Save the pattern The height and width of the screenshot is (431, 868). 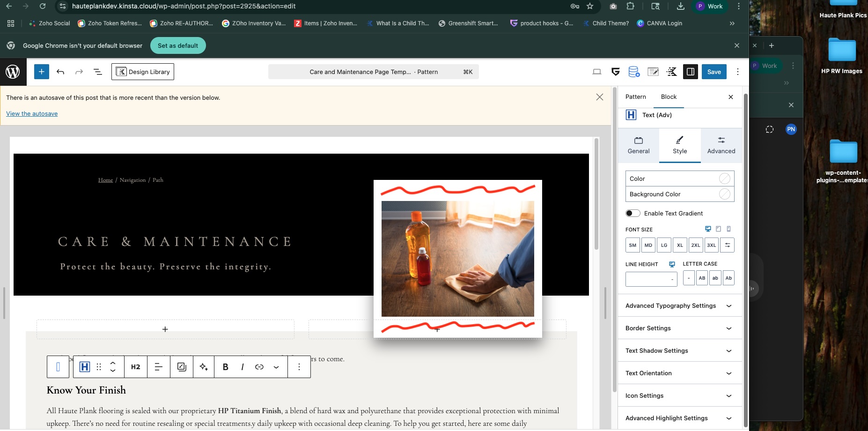[714, 72]
